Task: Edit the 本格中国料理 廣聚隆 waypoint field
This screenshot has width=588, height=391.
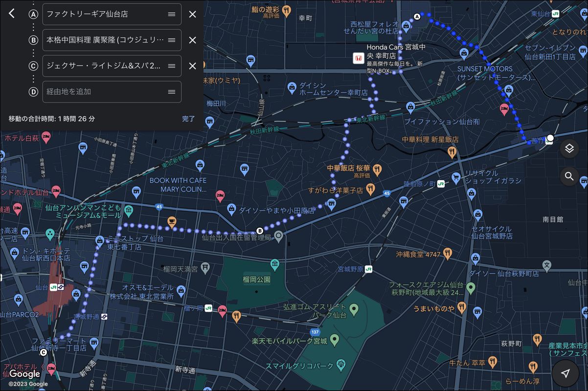Action: pyautogui.click(x=112, y=40)
